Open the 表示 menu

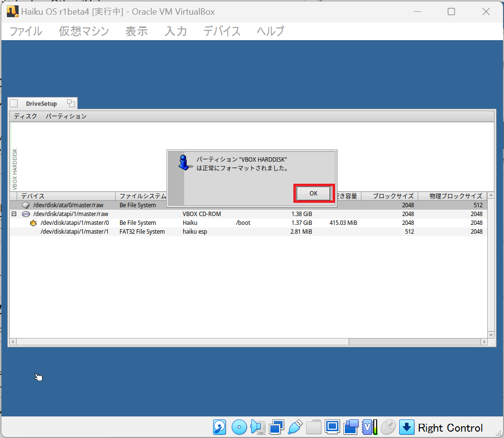point(137,31)
